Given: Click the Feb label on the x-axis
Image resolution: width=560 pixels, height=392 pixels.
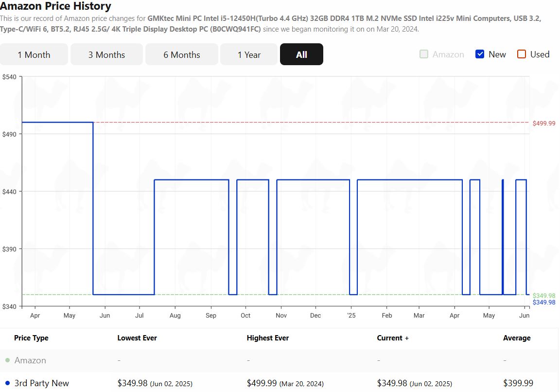Looking at the screenshot, I should click(387, 315).
